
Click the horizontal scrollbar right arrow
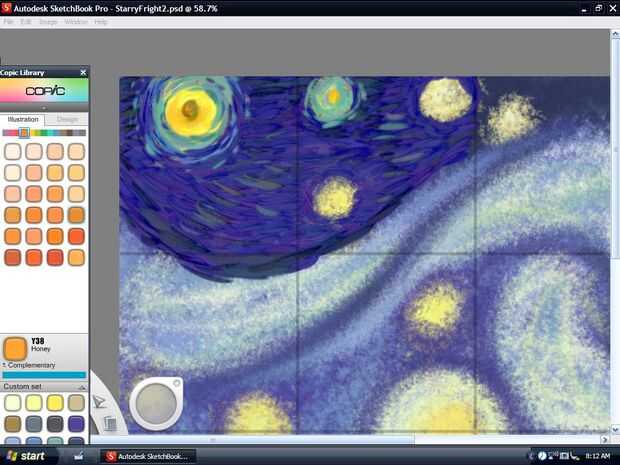click(604, 439)
